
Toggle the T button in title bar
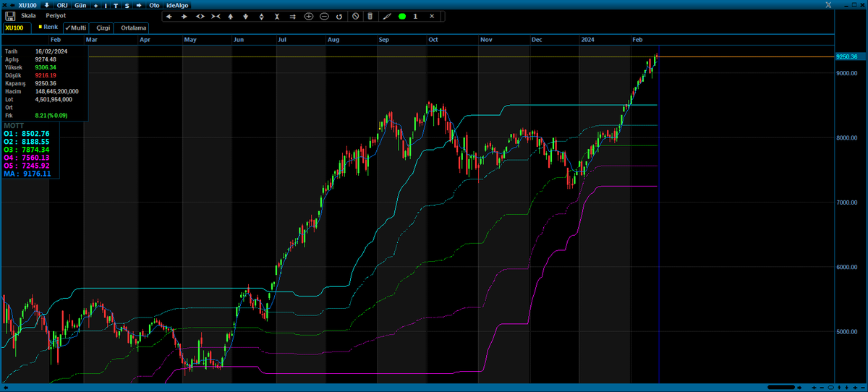point(116,5)
